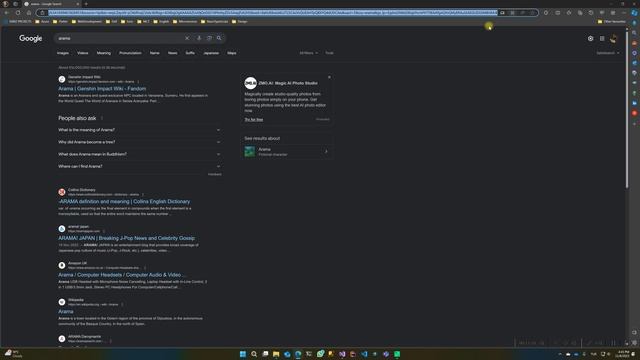Click the page vertical scrollbar
This screenshot has width=640, height=360.
pos(627,110)
